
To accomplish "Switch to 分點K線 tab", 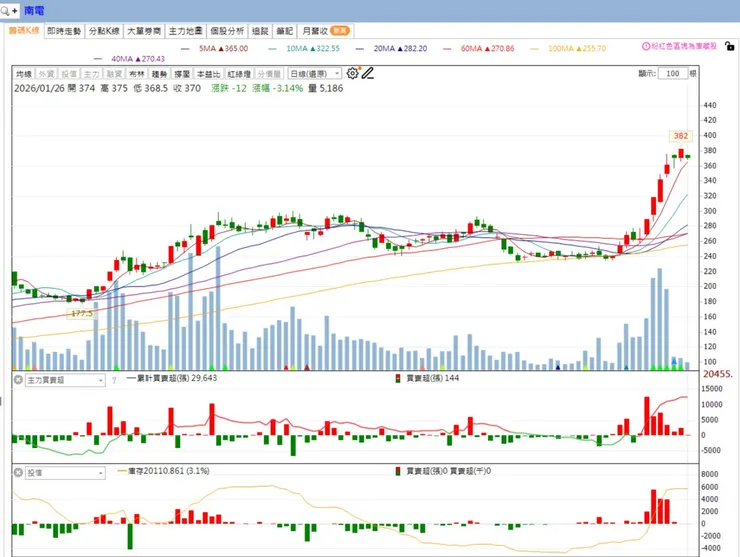I will 104,31.
